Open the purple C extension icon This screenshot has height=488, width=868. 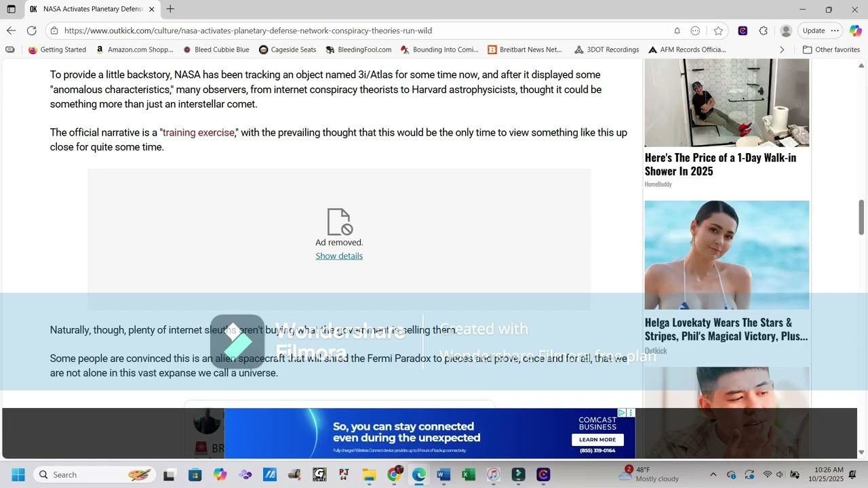pos(743,30)
